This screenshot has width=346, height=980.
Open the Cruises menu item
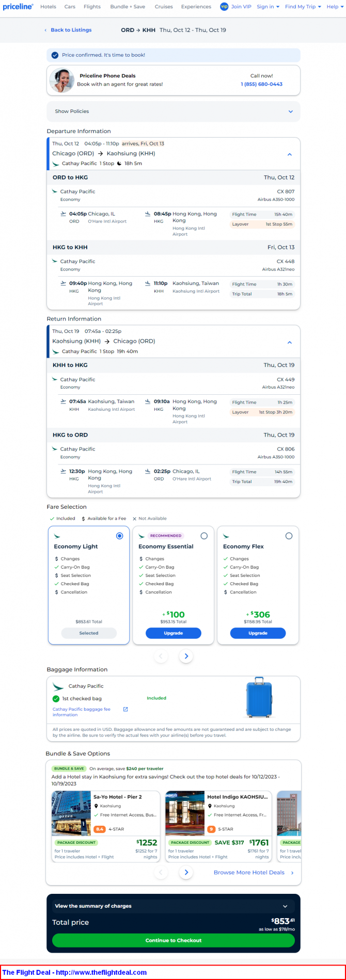coord(164,7)
